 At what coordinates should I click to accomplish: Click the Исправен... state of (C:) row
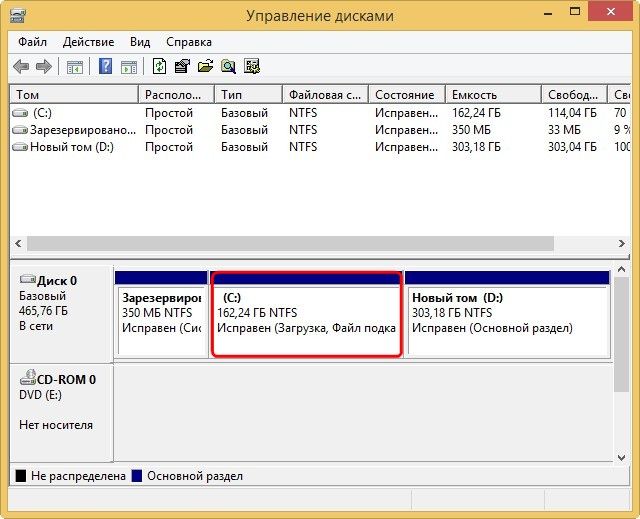point(407,113)
